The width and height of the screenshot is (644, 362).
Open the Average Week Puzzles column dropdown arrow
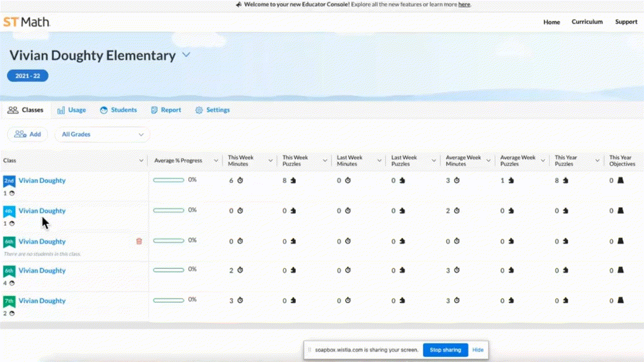[543, 161]
